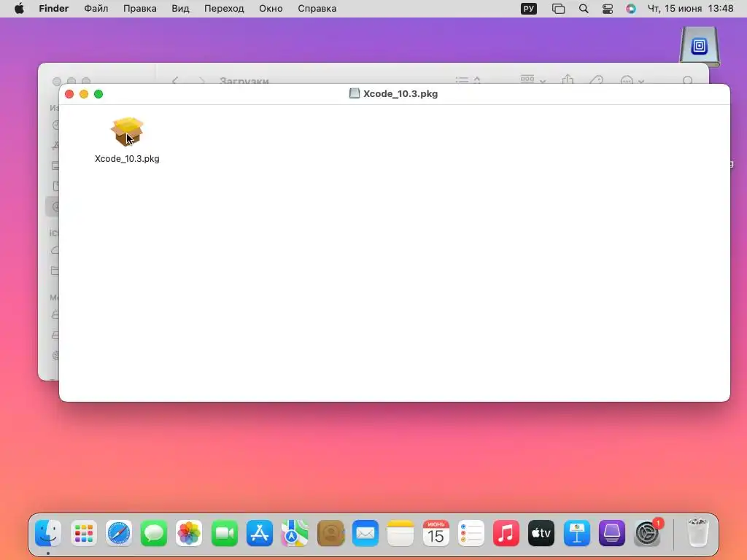Open the Окно menu

tap(271, 9)
